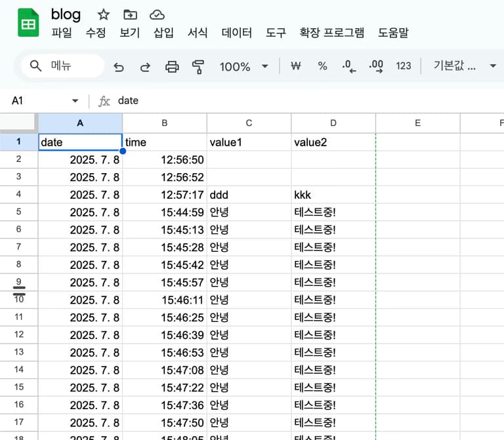This screenshot has height=440, width=504.
Task: Click the 메뉴 search box
Action: 62,66
